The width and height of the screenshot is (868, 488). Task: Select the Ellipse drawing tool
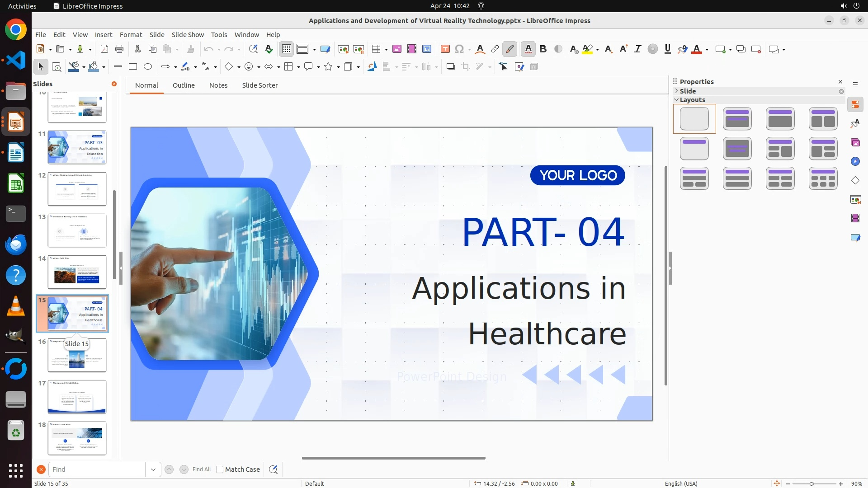(x=148, y=67)
